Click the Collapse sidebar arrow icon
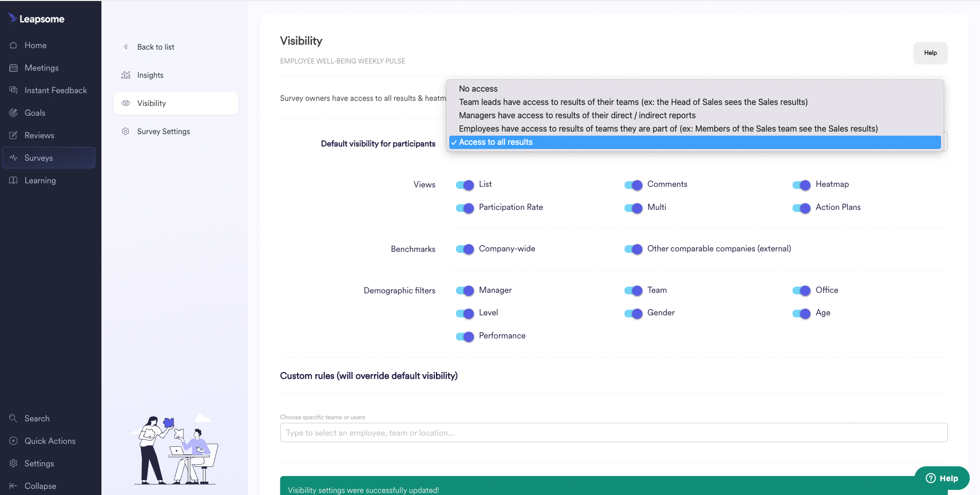Viewport: 980px width, 495px height. click(13, 486)
